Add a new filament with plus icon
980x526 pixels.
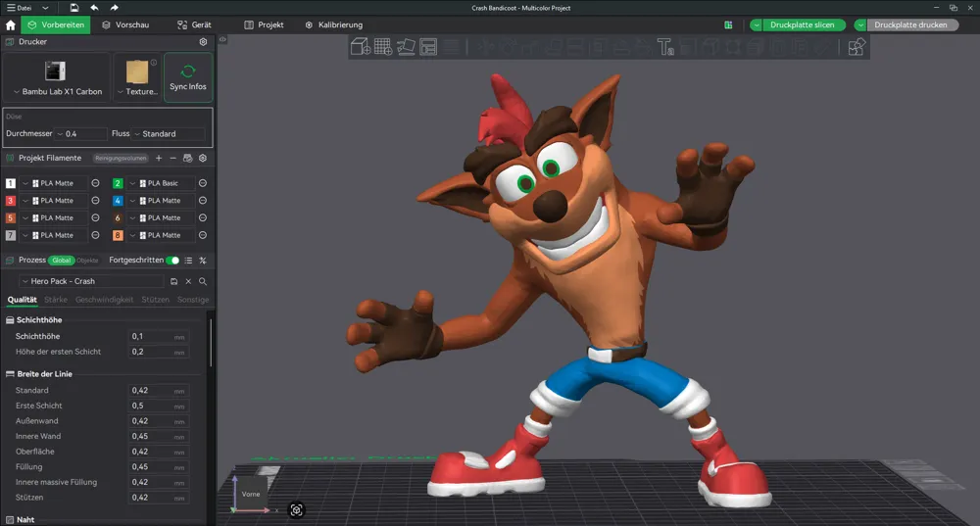[x=159, y=158]
